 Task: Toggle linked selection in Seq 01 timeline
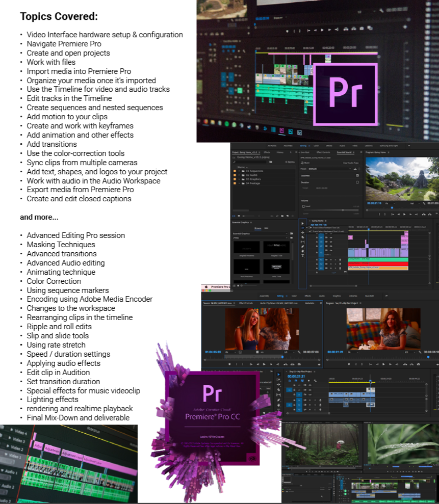[302, 381]
